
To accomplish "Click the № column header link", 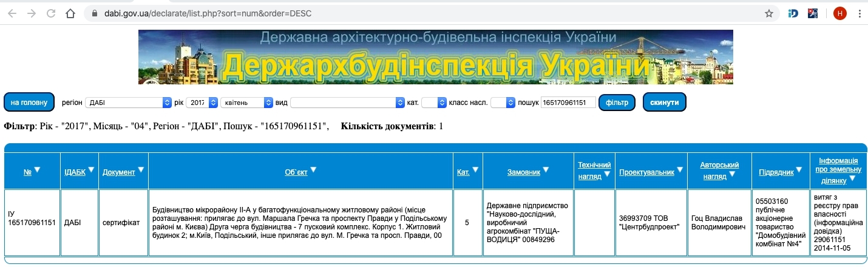I will pyautogui.click(x=27, y=172).
